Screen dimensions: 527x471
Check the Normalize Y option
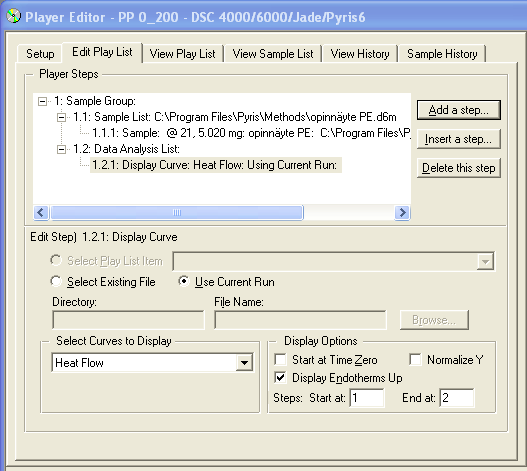(x=415, y=359)
